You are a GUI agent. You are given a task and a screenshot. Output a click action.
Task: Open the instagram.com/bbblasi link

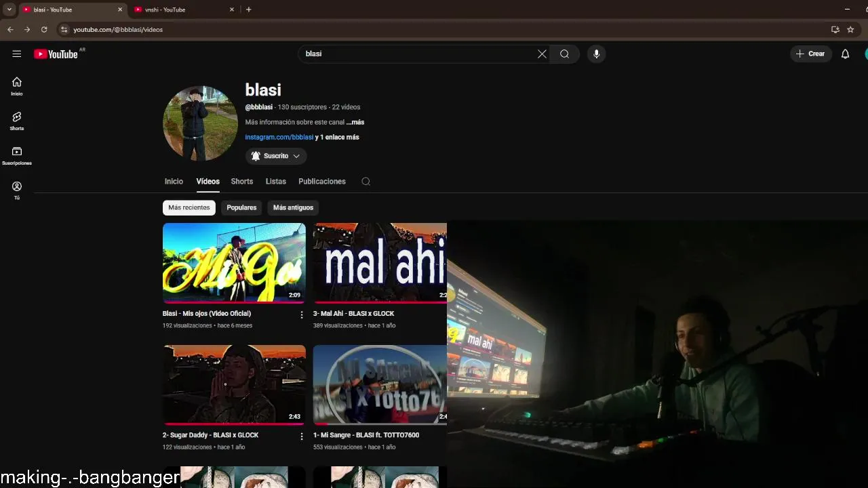tap(279, 137)
